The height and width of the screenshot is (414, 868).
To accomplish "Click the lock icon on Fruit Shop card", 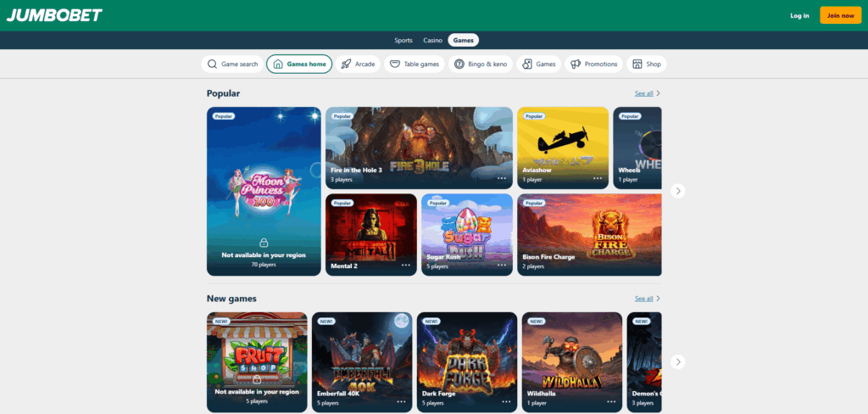I will [257, 379].
